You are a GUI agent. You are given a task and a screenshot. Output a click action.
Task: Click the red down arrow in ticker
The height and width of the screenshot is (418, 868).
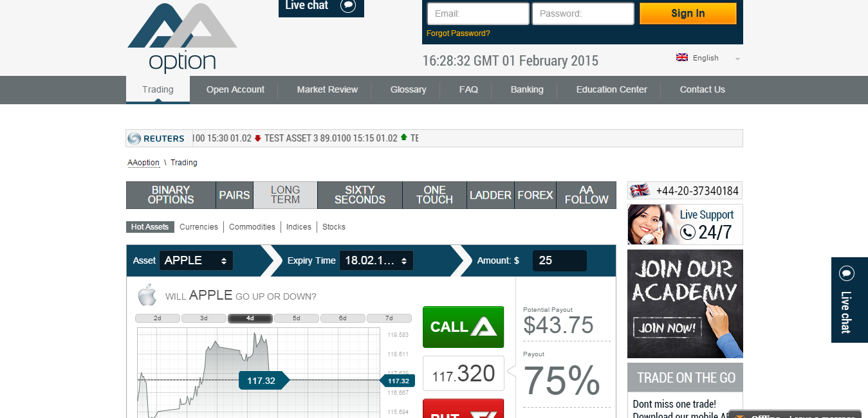[258, 138]
